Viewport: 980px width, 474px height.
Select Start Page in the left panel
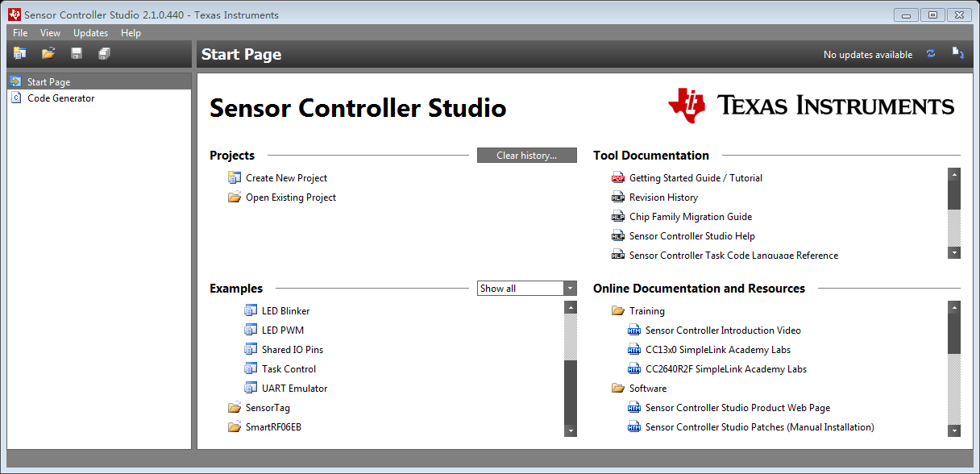[99, 81]
